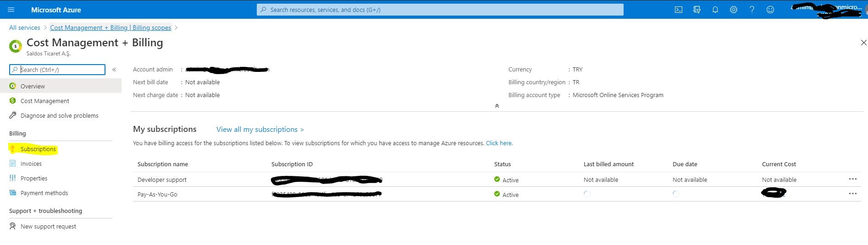Open Diagnose and solve problems

coord(61,115)
